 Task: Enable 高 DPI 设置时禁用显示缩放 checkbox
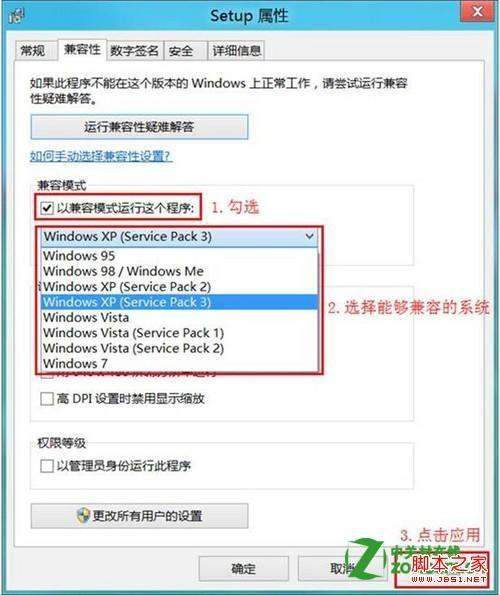[x=47, y=399]
